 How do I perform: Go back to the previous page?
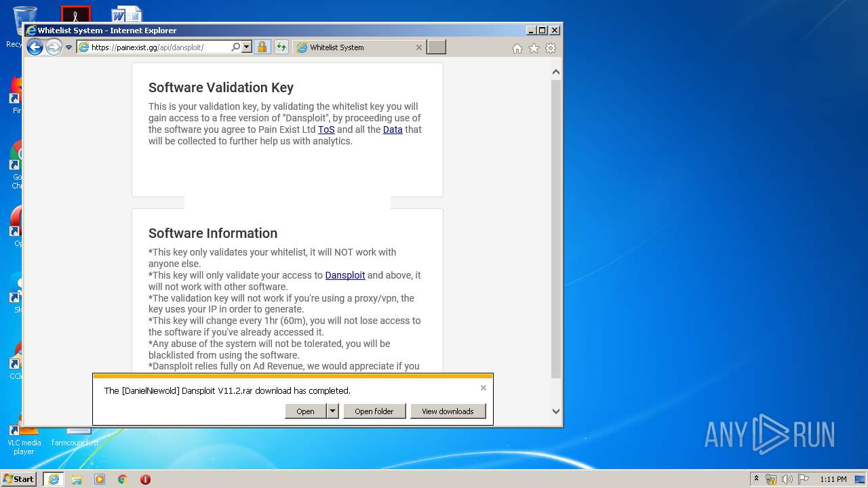pos(35,47)
